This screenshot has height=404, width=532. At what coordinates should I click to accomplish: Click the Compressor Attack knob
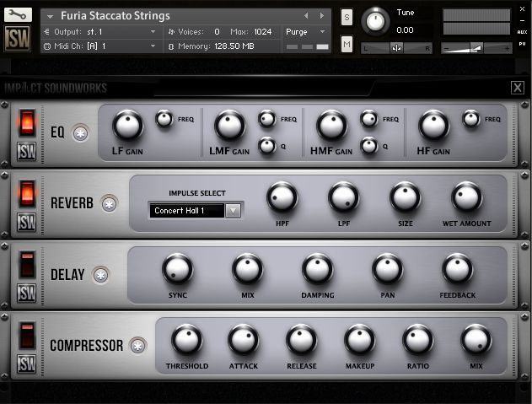(x=244, y=340)
